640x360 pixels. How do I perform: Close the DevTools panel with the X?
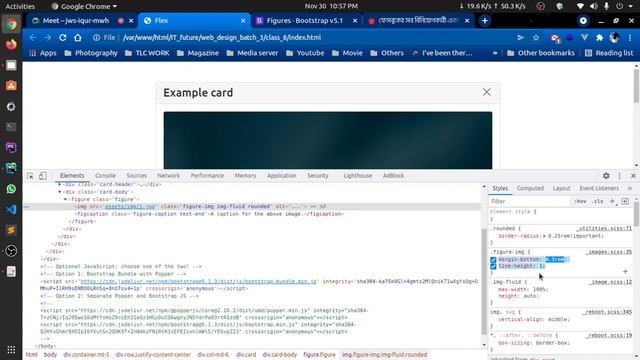tap(633, 176)
